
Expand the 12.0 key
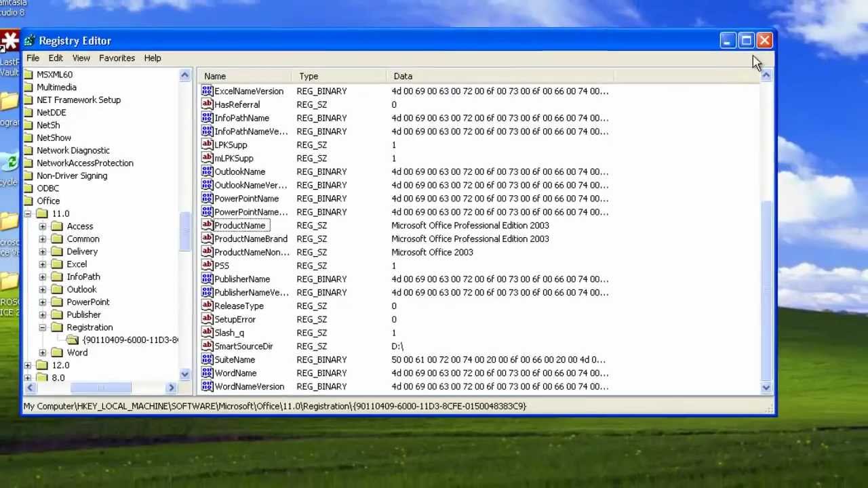coord(28,365)
